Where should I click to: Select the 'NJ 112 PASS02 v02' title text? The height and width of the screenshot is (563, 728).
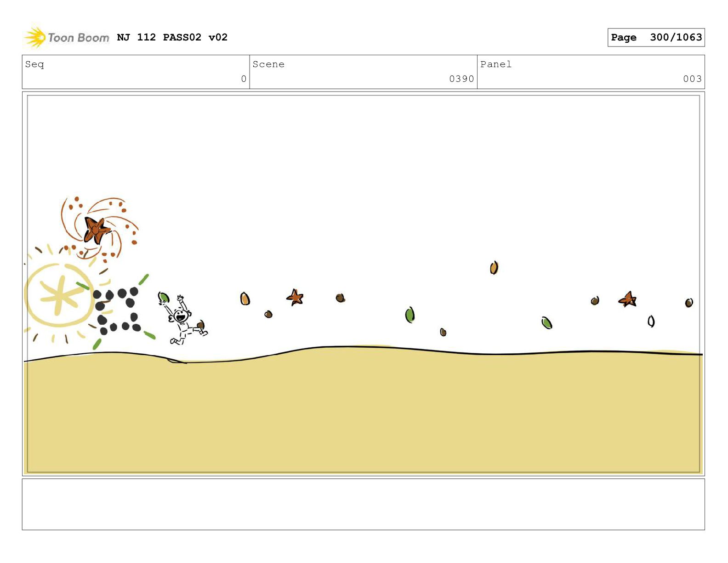tap(172, 37)
